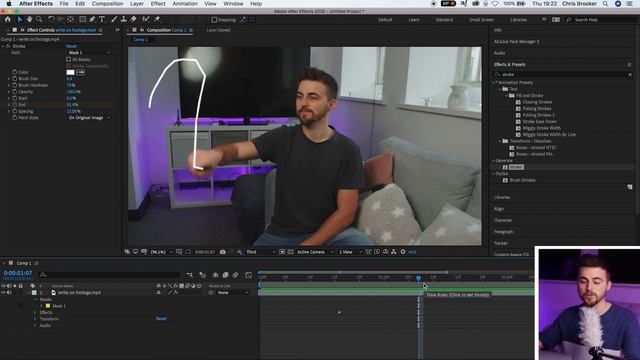Toggle the Spacing stopwatch
The height and width of the screenshot is (360, 640).
point(15,111)
